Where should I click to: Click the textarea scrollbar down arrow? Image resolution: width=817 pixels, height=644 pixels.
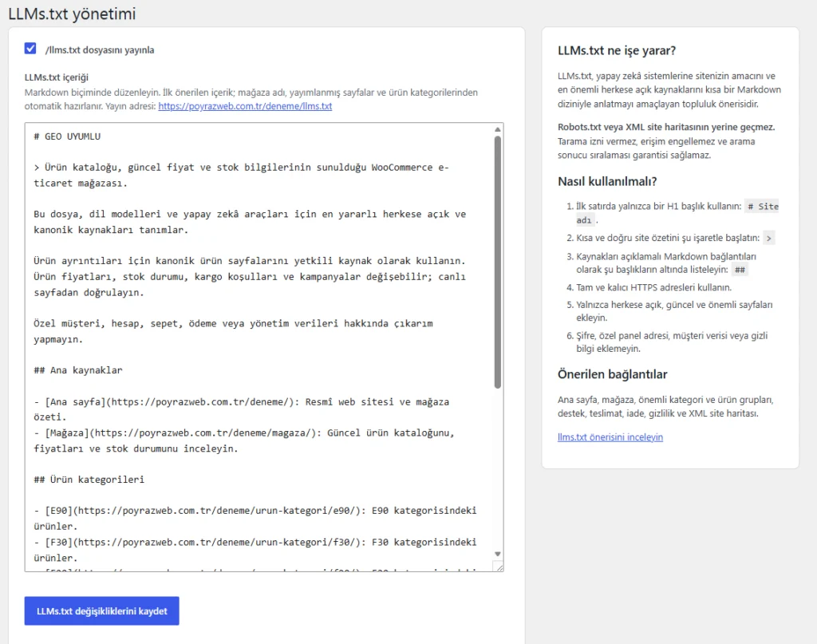(x=498, y=554)
